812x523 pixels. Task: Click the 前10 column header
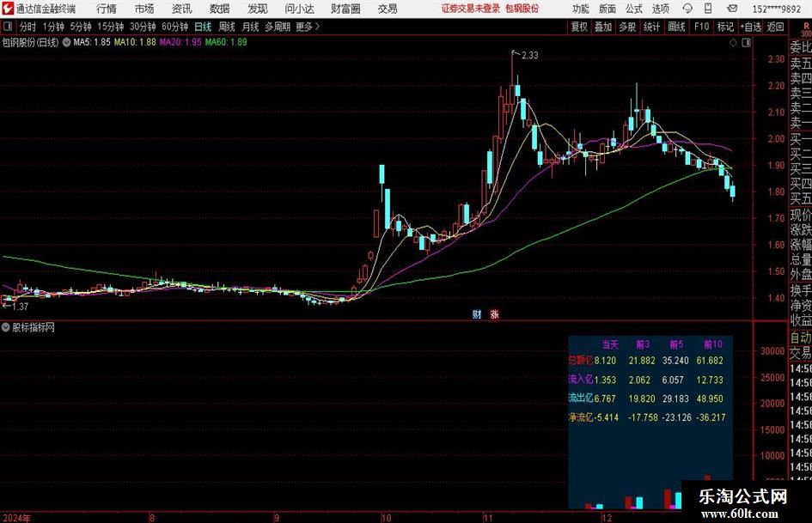712,344
